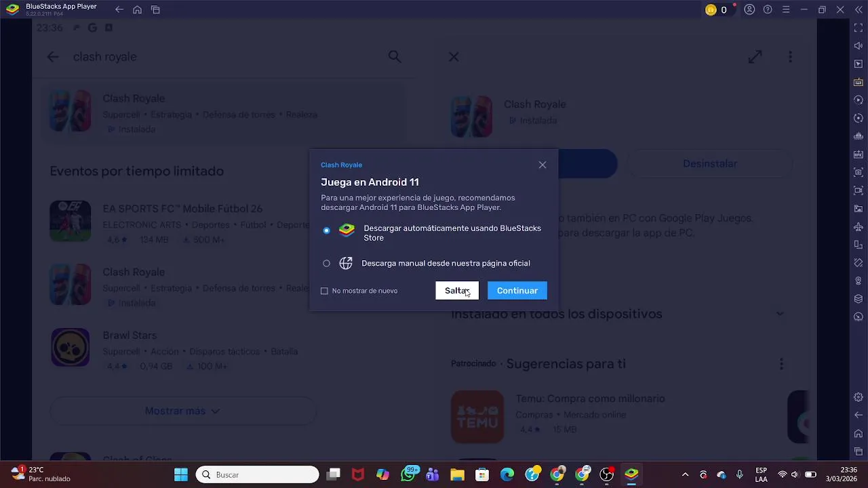Click the Android back arrow in sidebar
868x488 pixels.
pos(859,415)
